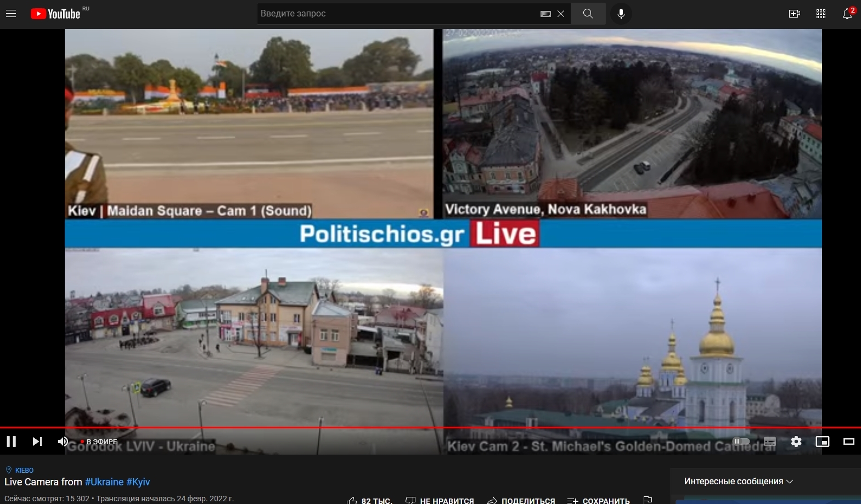Open the on-screen keyboard in the search box

545,14
